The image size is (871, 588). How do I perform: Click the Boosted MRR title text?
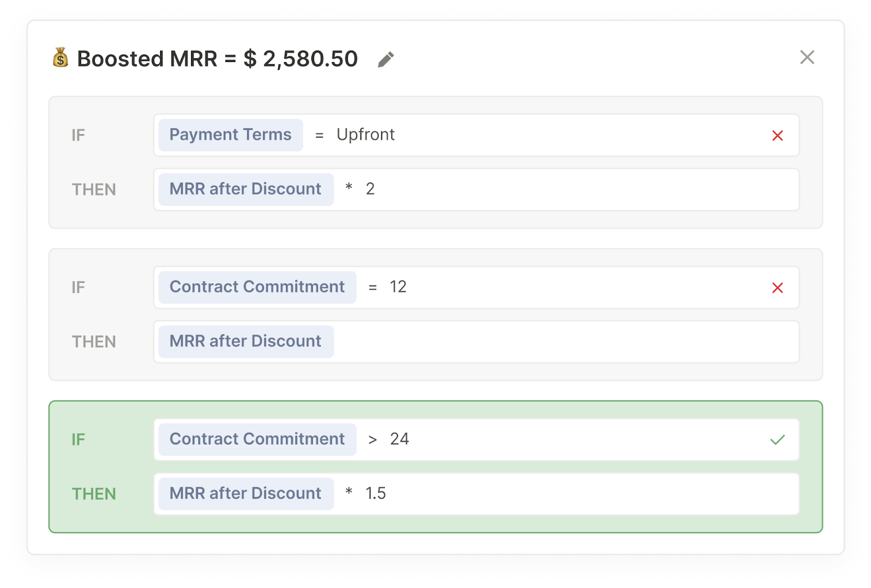coord(217,59)
